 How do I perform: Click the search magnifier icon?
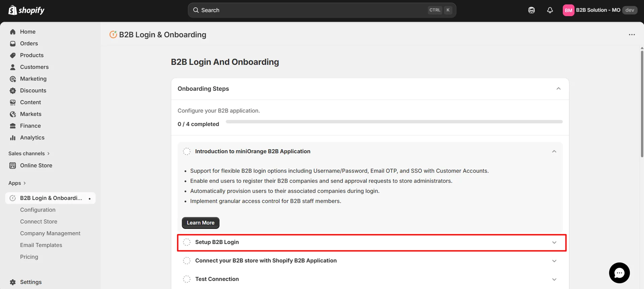[196, 10]
